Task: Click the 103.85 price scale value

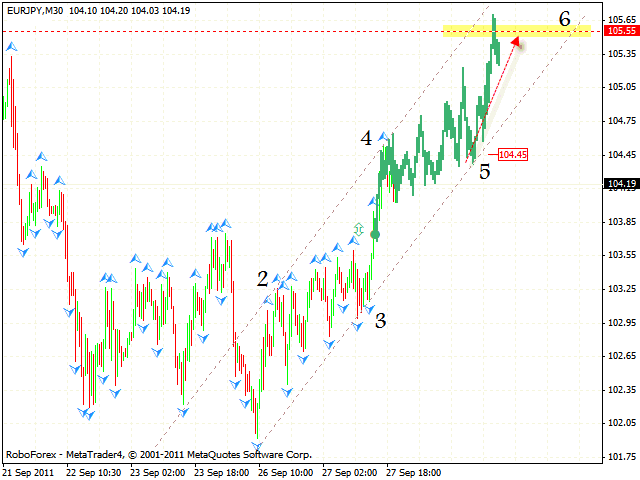Action: point(622,221)
